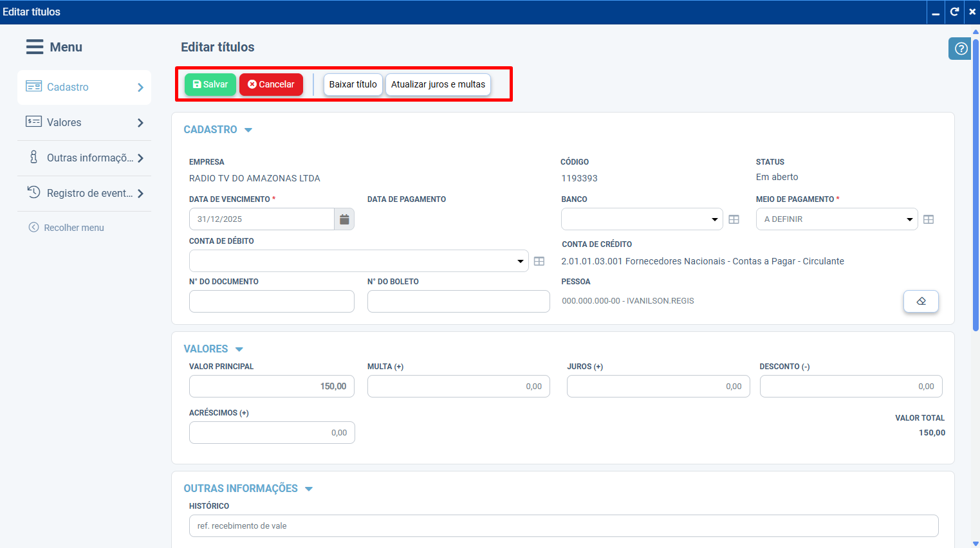This screenshot has width=980, height=548.
Task: Open the Conta de Débito dropdown
Action: (x=358, y=261)
